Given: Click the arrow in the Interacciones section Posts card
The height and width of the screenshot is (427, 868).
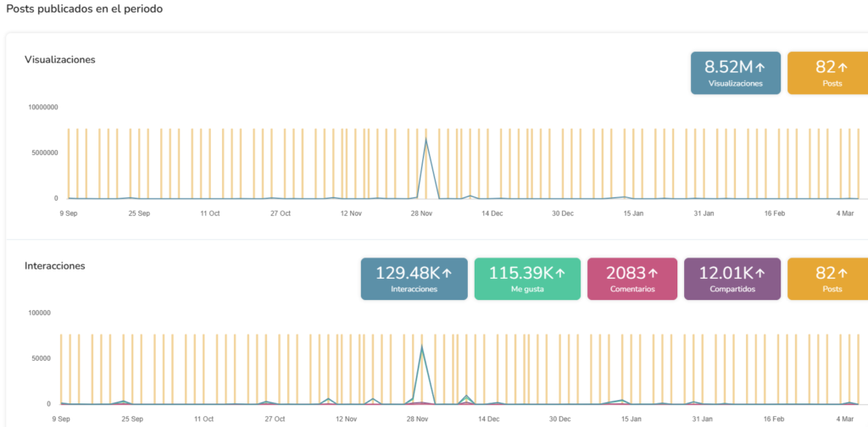Looking at the screenshot, I should [843, 274].
